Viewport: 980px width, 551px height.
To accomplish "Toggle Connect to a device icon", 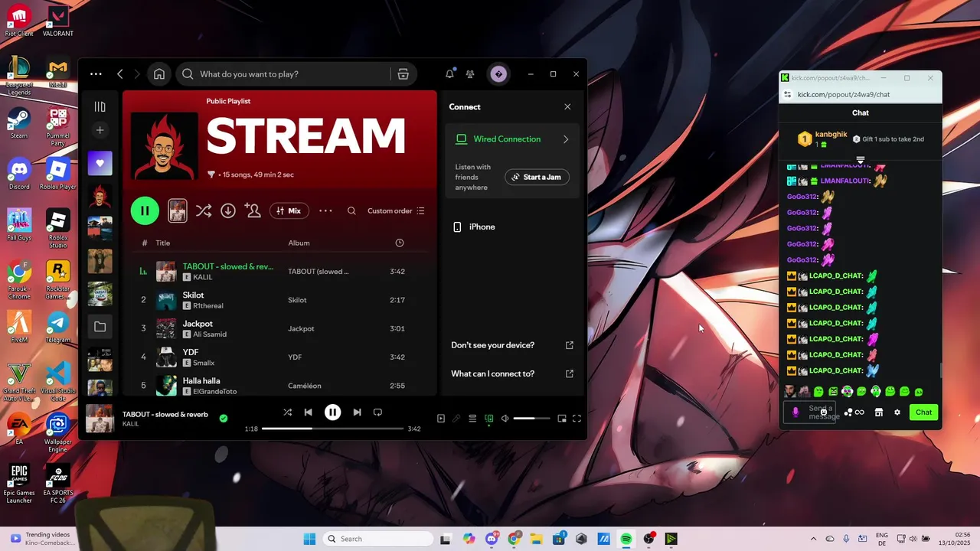I will [489, 419].
